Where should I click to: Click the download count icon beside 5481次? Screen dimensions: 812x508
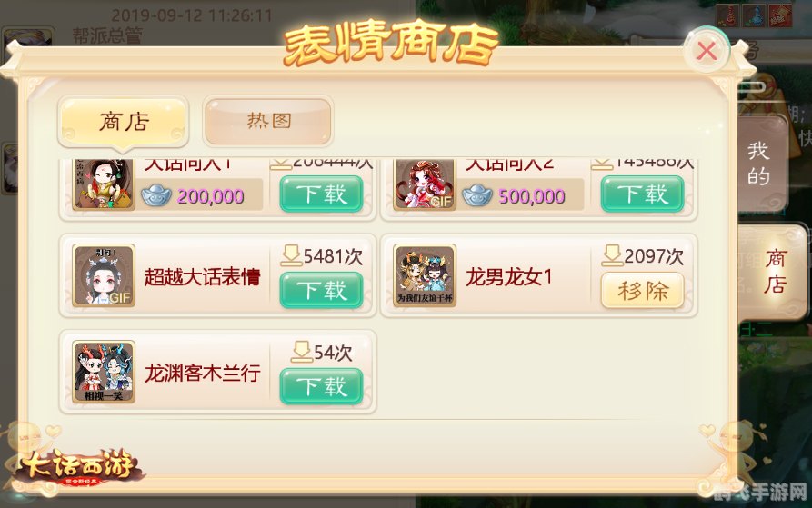[x=290, y=255]
